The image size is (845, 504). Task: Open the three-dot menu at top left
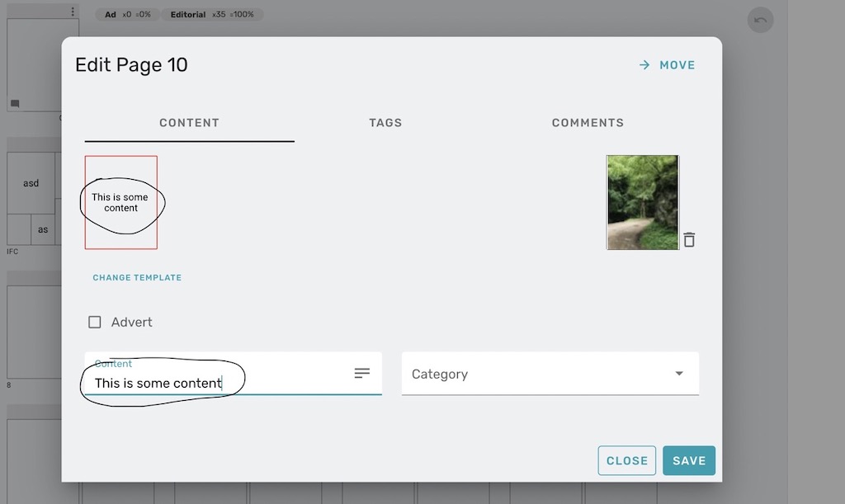73,11
